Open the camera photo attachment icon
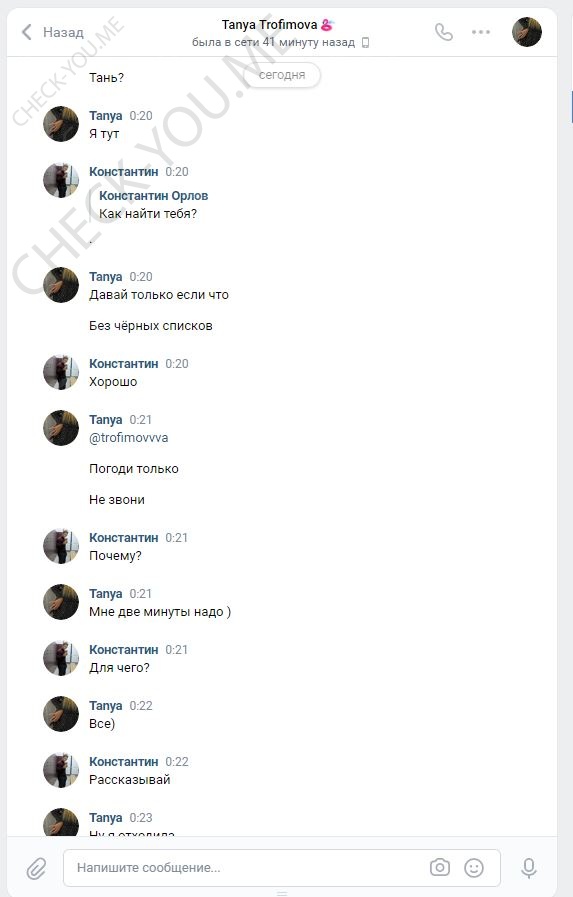This screenshot has width=573, height=897. point(440,867)
